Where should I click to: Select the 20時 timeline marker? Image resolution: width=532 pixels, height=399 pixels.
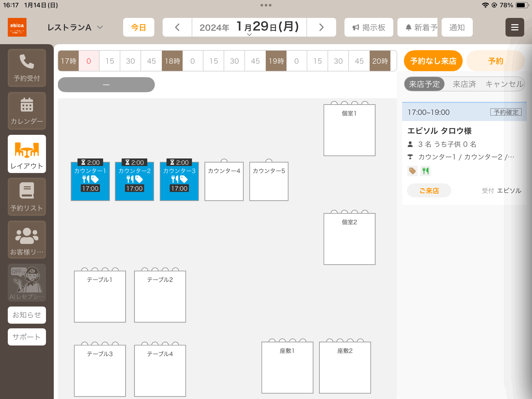point(380,61)
